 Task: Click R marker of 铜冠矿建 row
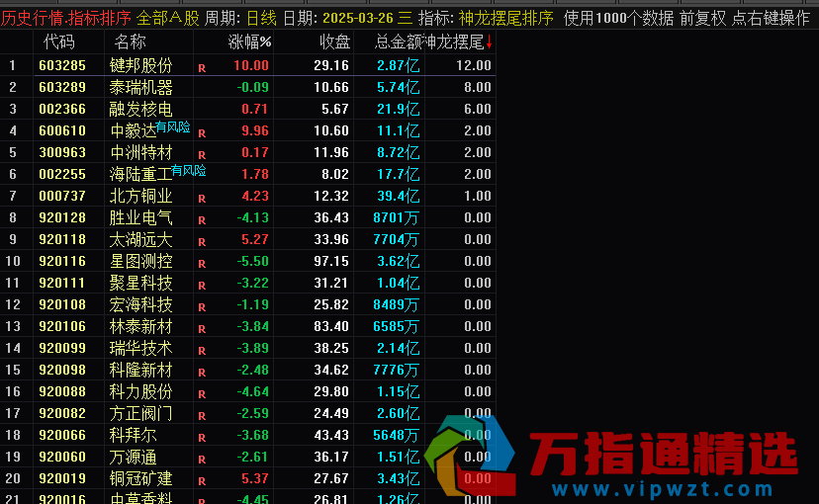tap(202, 481)
